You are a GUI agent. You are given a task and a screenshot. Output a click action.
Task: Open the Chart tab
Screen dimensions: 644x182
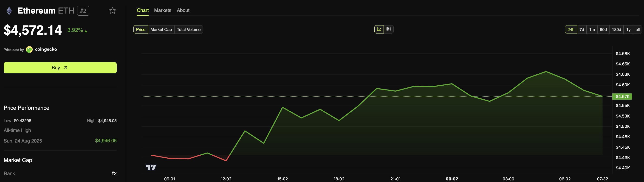(143, 10)
